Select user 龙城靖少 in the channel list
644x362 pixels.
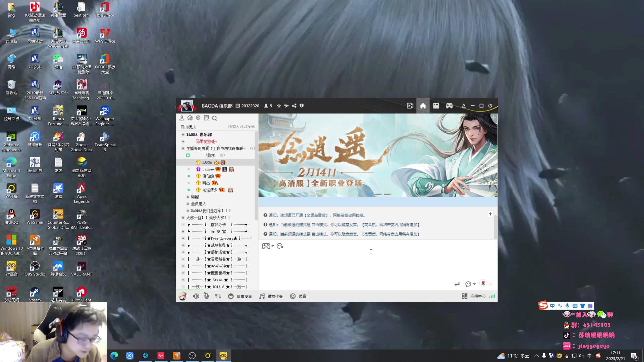coord(210,190)
